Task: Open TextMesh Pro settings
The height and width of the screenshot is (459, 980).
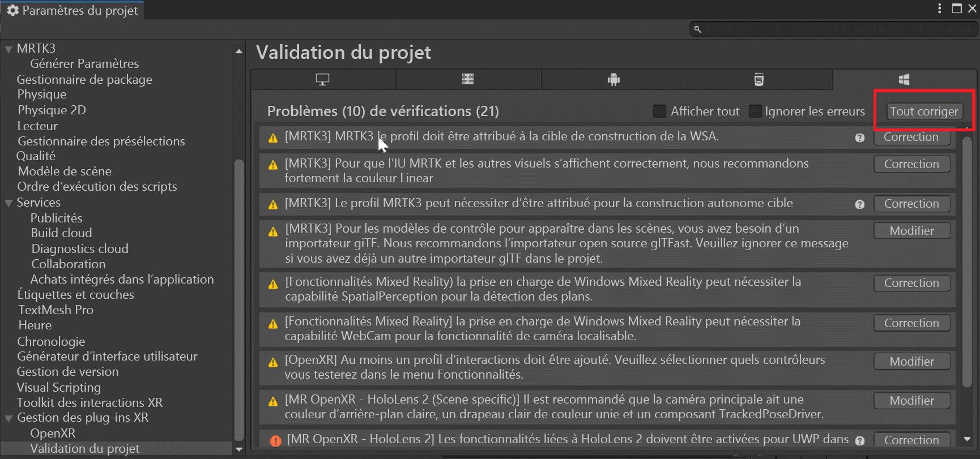Action: click(x=56, y=310)
